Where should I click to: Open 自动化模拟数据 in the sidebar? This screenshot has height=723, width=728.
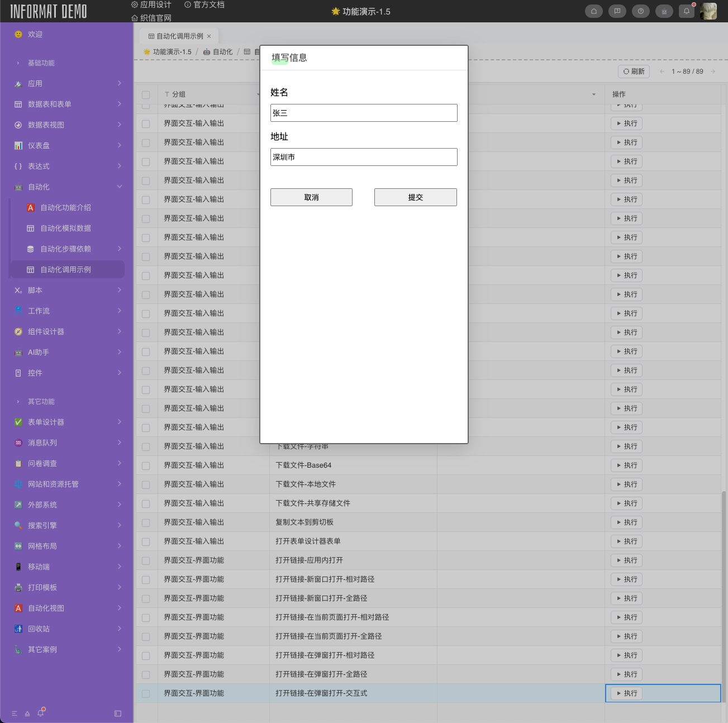click(x=65, y=229)
